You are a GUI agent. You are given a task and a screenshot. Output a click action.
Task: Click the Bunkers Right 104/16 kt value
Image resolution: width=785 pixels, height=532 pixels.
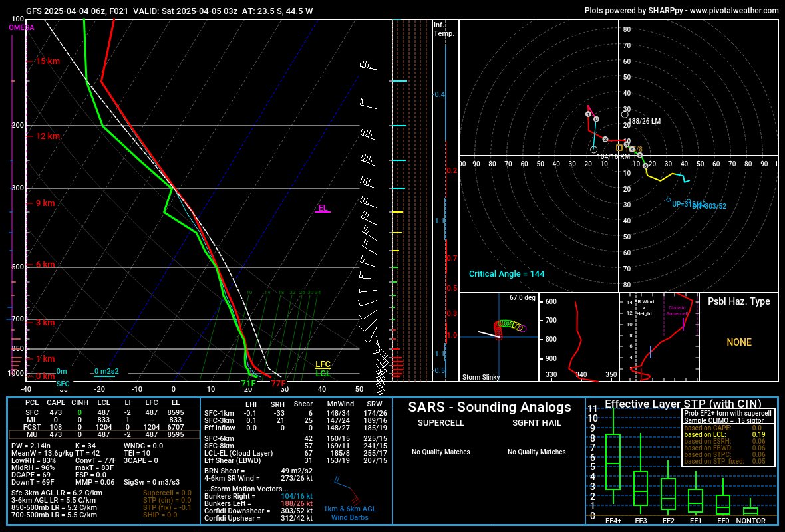(x=297, y=497)
